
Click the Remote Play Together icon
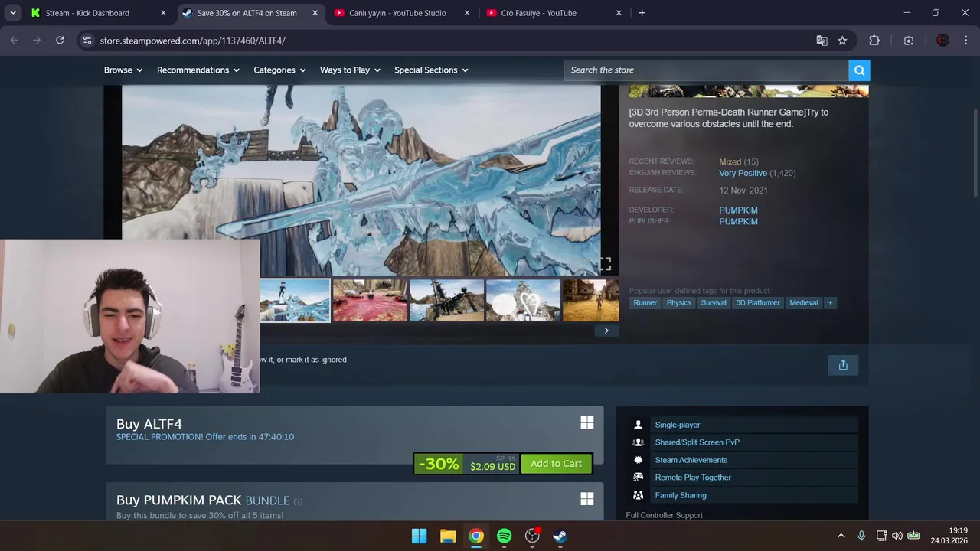point(638,478)
